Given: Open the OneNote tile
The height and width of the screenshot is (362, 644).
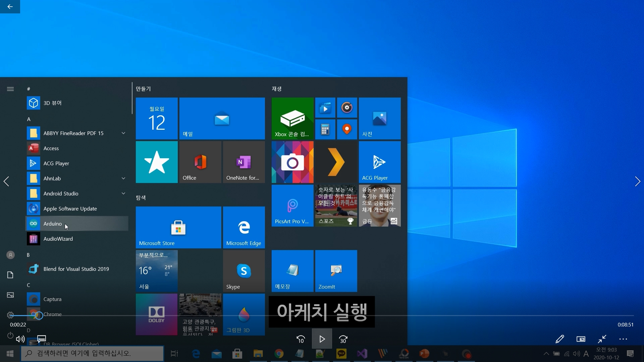Looking at the screenshot, I should pos(244,162).
